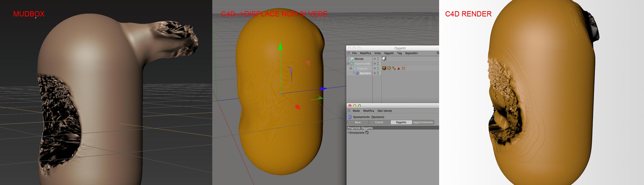644x185 pixels.
Task: Click the Proprietà Oggetto section header
Action: click(393, 128)
